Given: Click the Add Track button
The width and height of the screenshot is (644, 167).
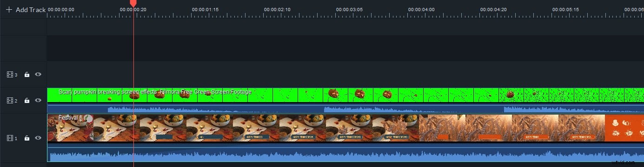Looking at the screenshot, I should click(26, 9).
